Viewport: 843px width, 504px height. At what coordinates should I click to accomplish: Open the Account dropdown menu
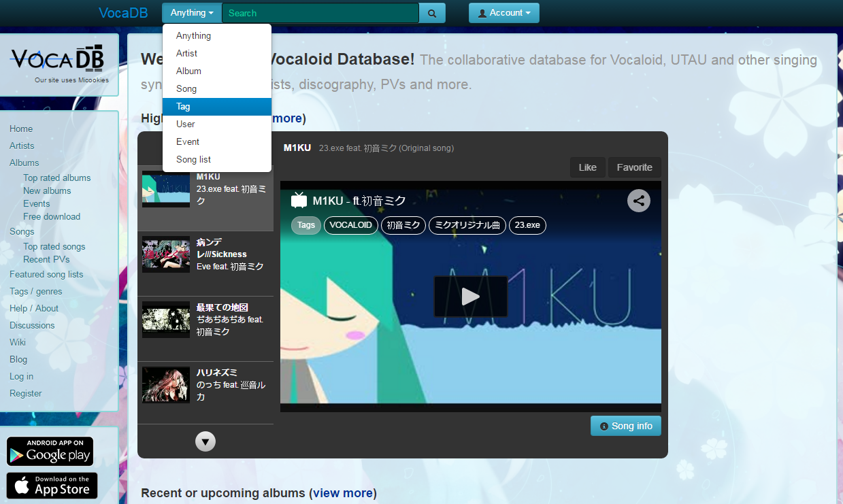click(504, 13)
